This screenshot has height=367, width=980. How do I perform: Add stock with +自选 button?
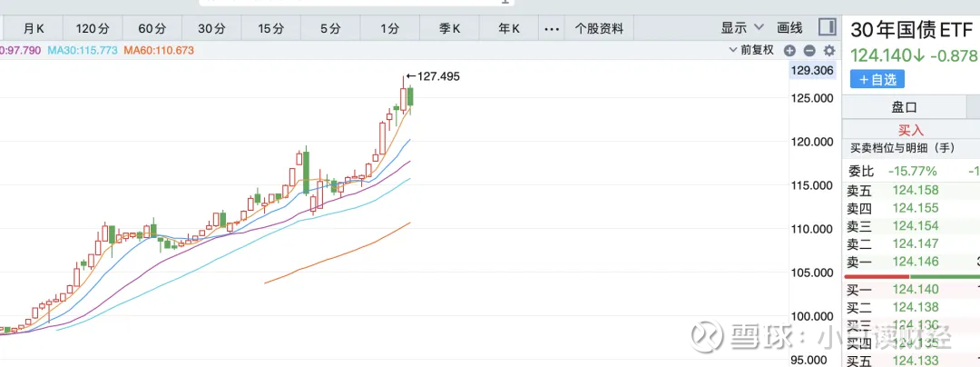(x=877, y=80)
